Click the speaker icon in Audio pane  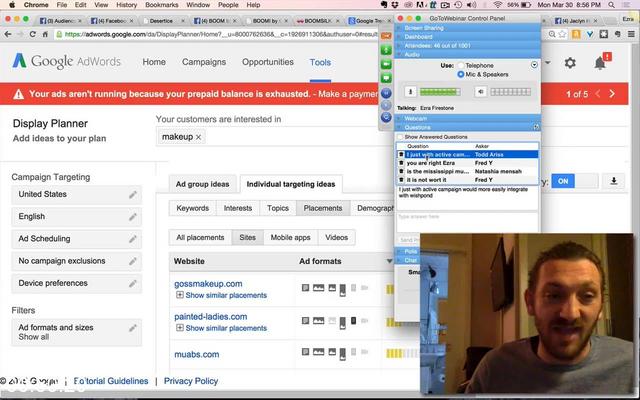tap(480, 92)
